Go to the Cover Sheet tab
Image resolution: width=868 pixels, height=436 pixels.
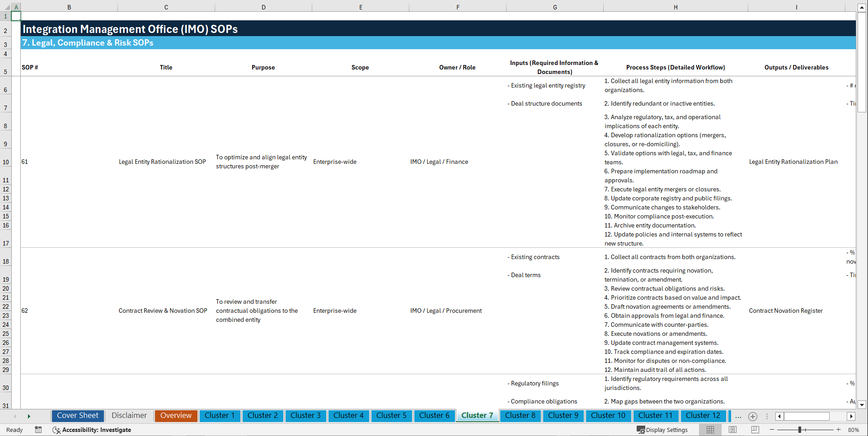point(77,416)
